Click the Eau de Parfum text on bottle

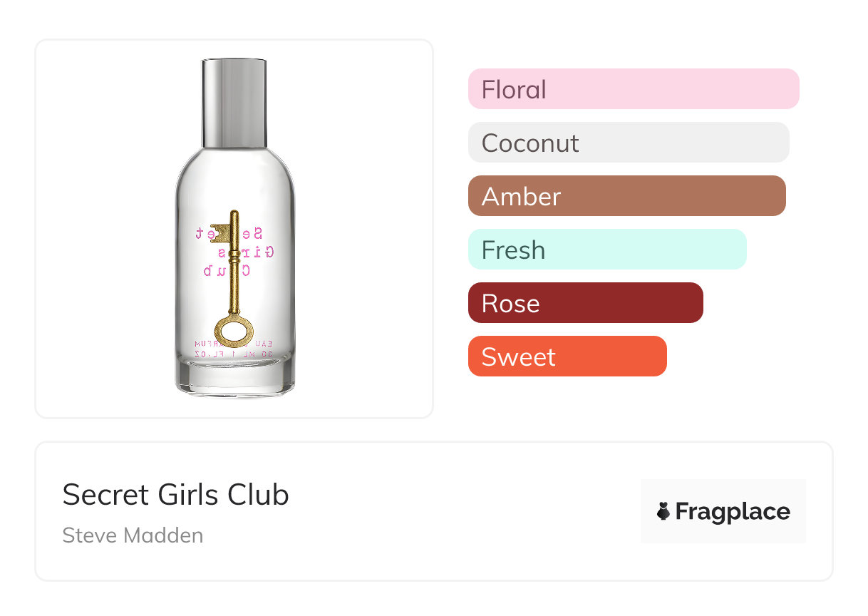234,344
